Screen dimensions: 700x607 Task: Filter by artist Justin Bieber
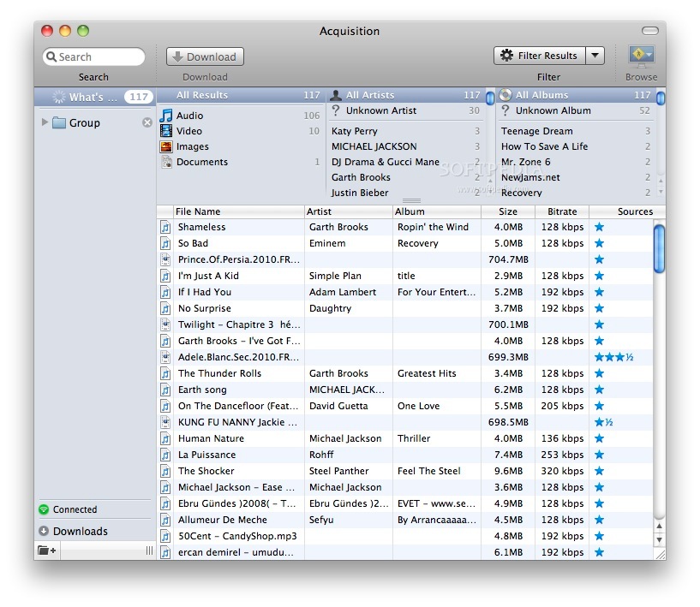coord(406,193)
